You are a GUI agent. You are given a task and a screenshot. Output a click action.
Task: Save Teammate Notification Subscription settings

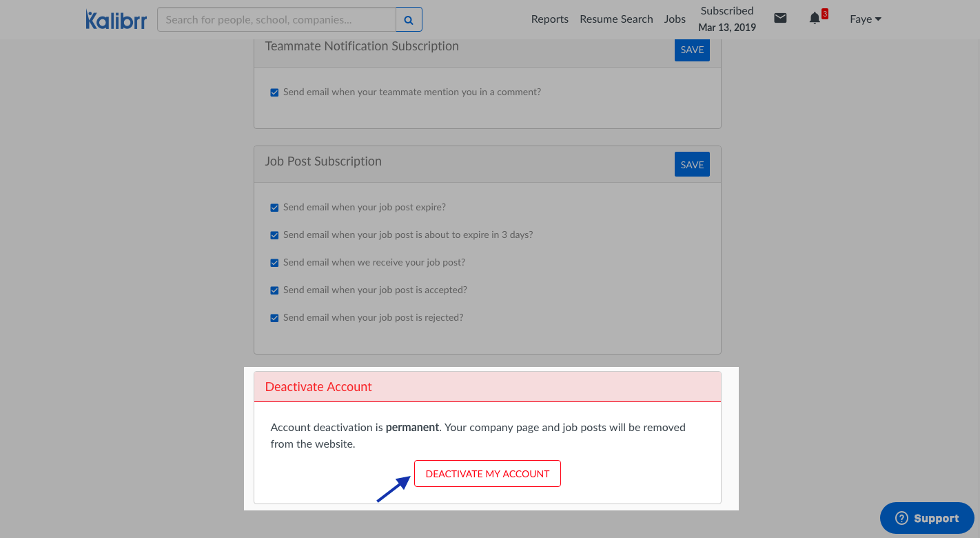click(692, 50)
